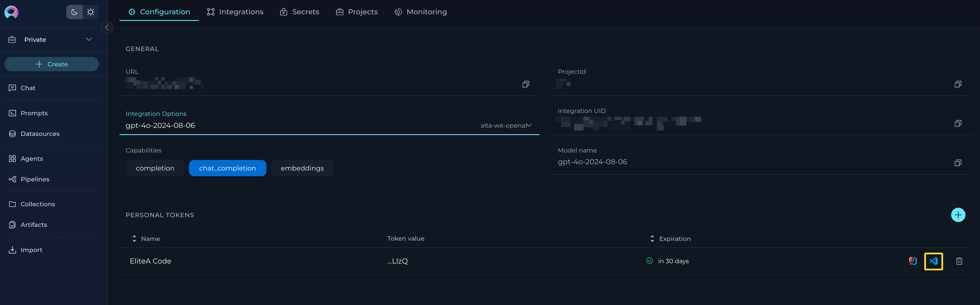Click the gpt-4o-2024-08-06 model name value

click(x=592, y=162)
